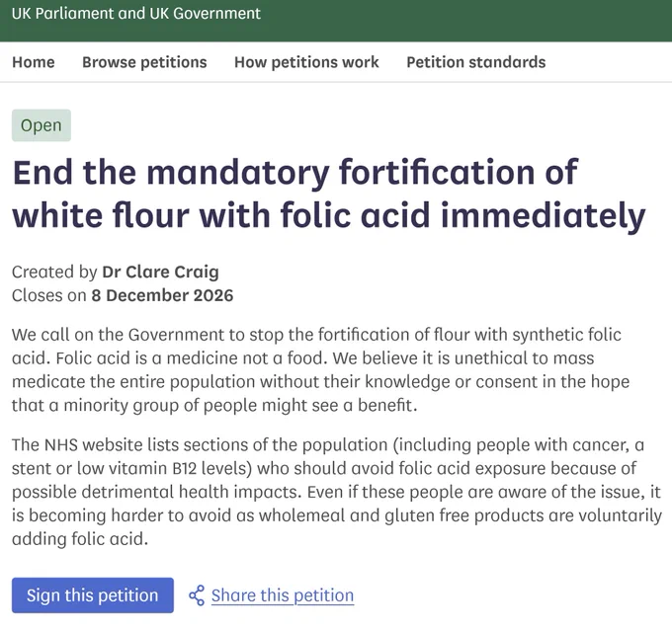Image resolution: width=672 pixels, height=630 pixels.
Task: Click the share icon beside Share this petition
Action: pyautogui.click(x=197, y=595)
